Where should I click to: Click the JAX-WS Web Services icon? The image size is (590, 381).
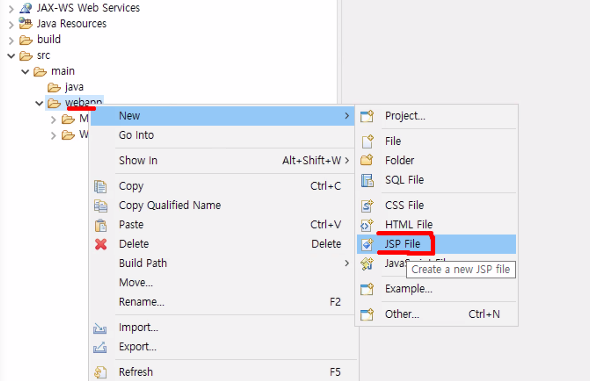[26, 8]
